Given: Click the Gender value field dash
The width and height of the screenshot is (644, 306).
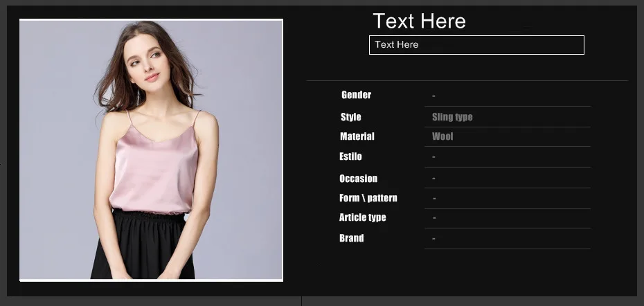Looking at the screenshot, I should pyautogui.click(x=433, y=96).
